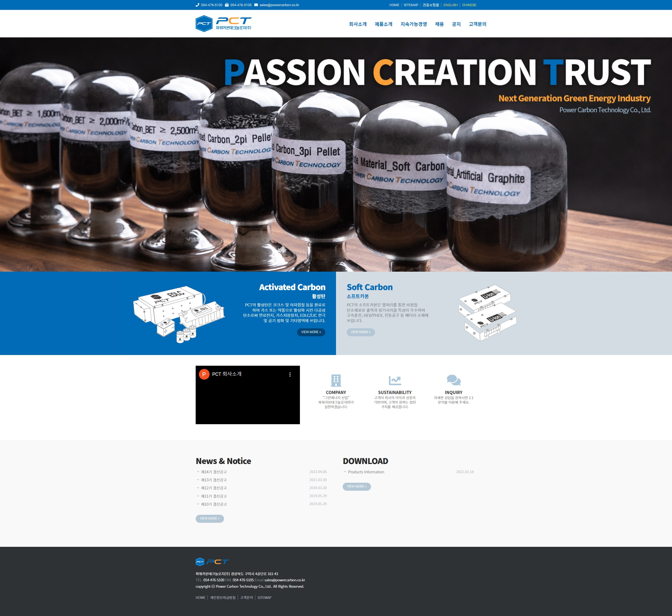Viewport: 672px width, 616px height.
Task: Open the video's three-dot options menu
Action: 290,374
